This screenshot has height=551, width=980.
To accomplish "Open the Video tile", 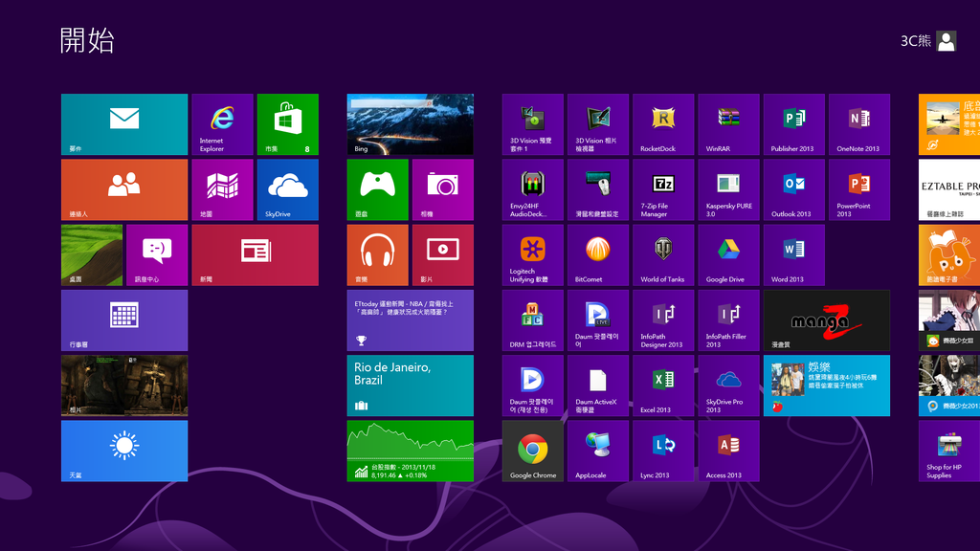I will coord(442,254).
